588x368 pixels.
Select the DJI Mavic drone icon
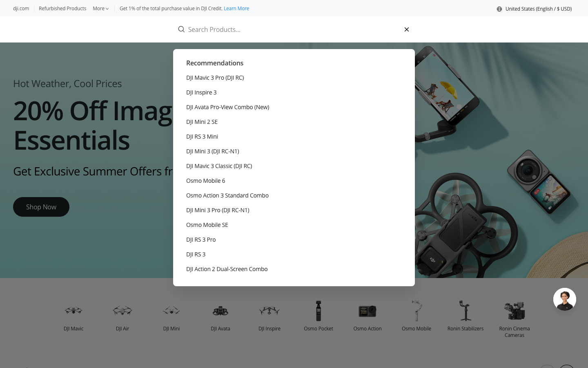[x=73, y=311]
